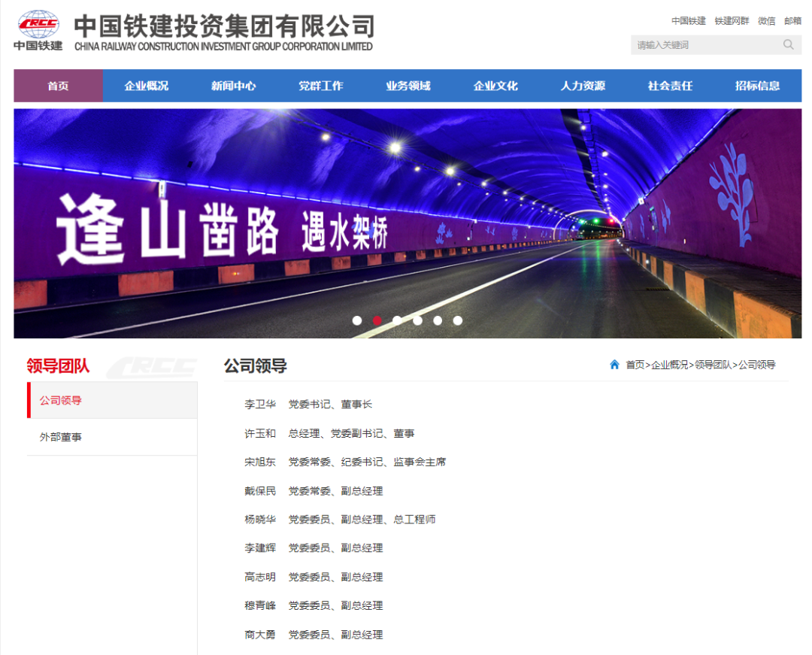Viewport: 812px width, 655px height.
Task: Open the 招标信息 navigation item
Action: [756, 86]
